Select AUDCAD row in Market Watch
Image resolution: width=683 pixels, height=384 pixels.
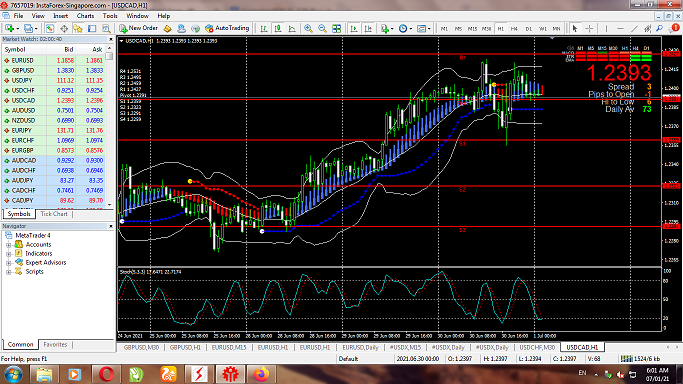[53, 161]
